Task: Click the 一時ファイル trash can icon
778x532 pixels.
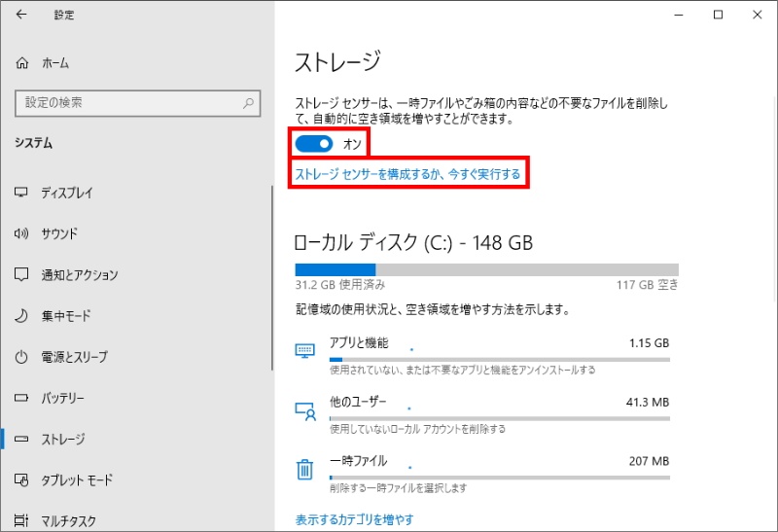Action: coord(305,471)
